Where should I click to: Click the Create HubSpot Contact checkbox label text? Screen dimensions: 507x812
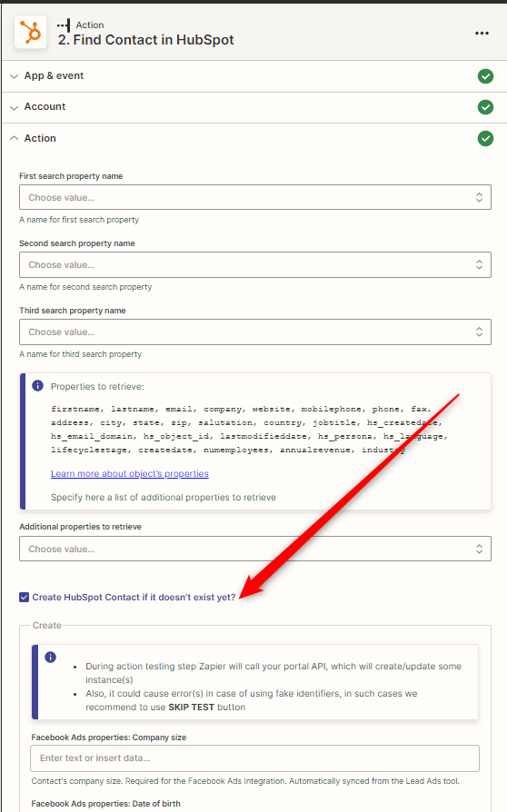click(134, 597)
